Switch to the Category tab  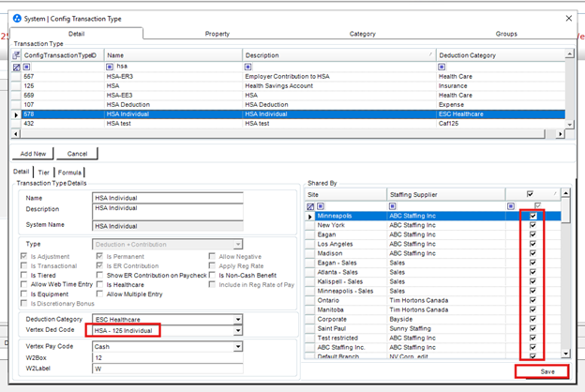(x=362, y=34)
